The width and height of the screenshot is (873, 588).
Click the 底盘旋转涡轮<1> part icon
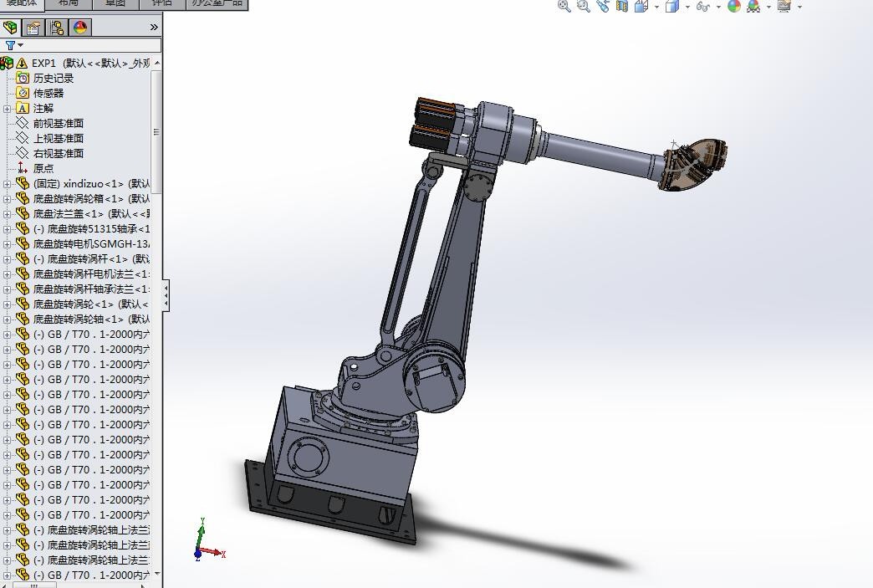point(23,304)
